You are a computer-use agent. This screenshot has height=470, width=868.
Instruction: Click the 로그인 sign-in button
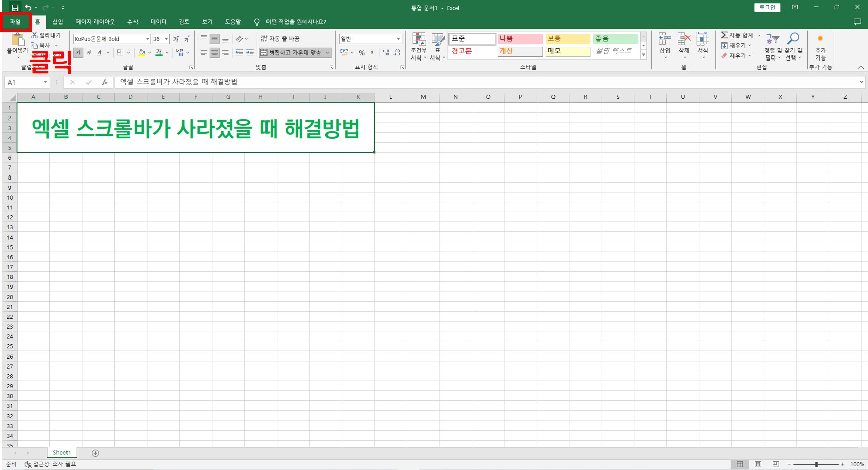point(767,7)
